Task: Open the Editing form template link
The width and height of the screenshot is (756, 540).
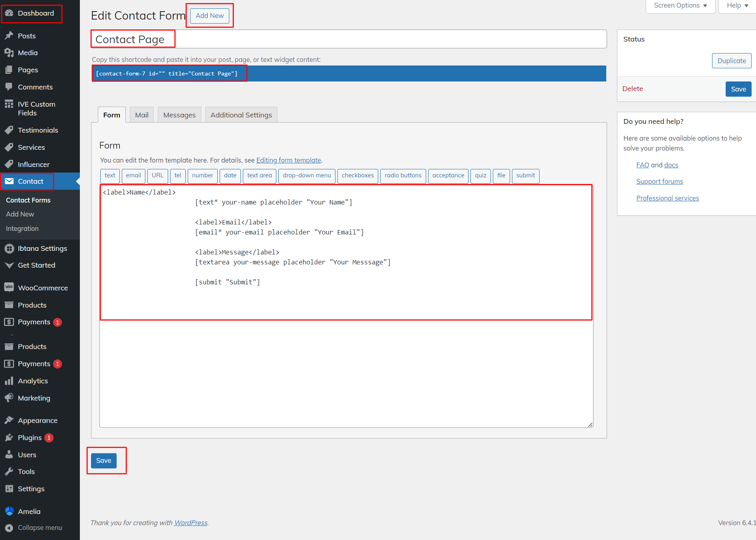Action: click(x=288, y=160)
